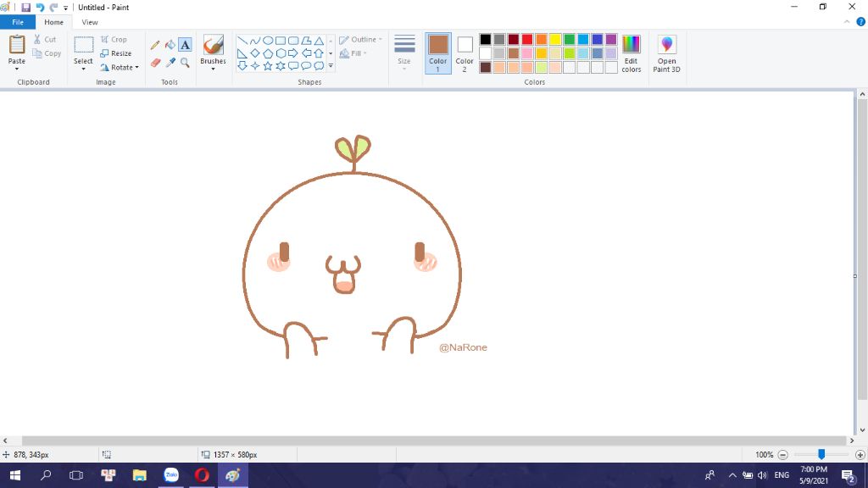Select the Fill with color bucket tool
The width and height of the screenshot is (868, 488).
pyautogui.click(x=170, y=45)
